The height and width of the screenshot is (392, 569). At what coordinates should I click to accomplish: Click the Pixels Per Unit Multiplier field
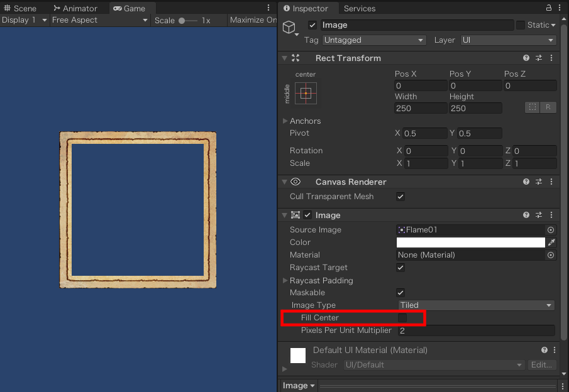pos(475,330)
